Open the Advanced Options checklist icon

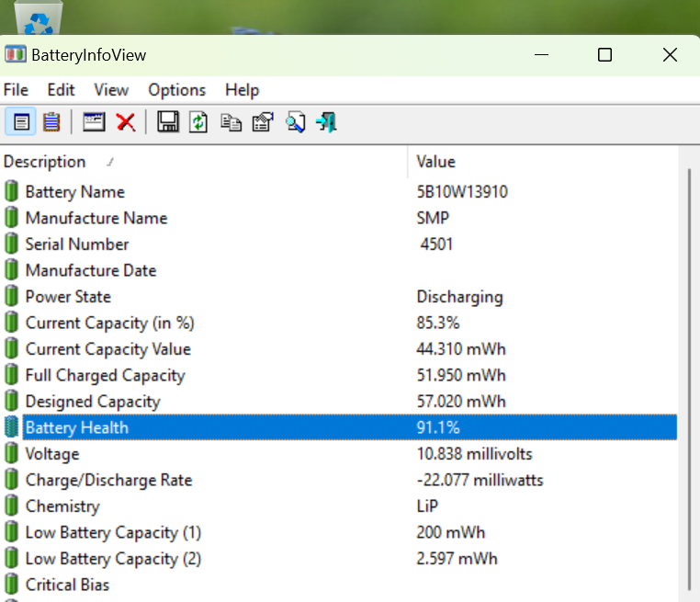coord(263,122)
